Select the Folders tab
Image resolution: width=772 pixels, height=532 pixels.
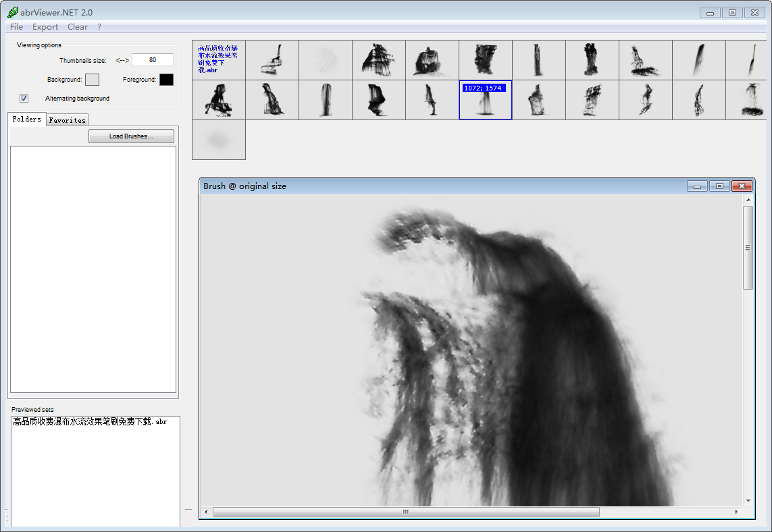coord(27,119)
